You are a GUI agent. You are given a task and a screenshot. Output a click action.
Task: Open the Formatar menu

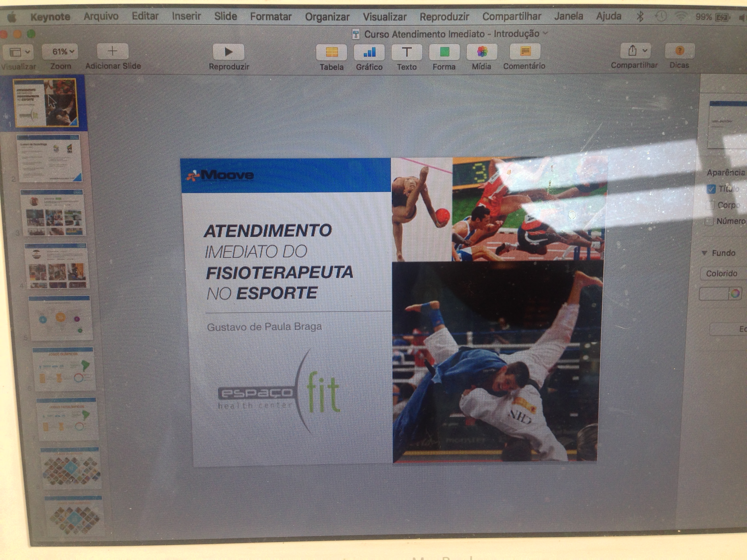tap(271, 16)
